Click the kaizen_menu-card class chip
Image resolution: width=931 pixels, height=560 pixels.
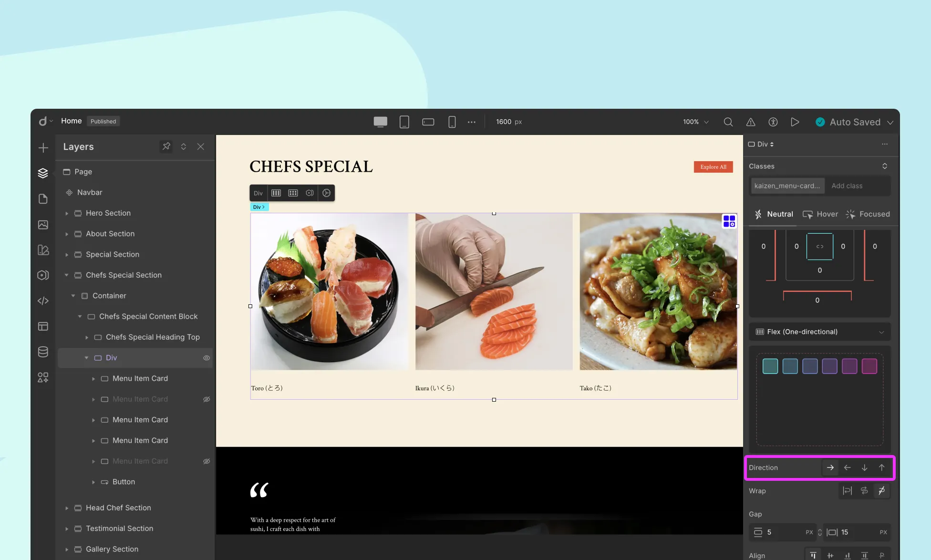tap(787, 186)
